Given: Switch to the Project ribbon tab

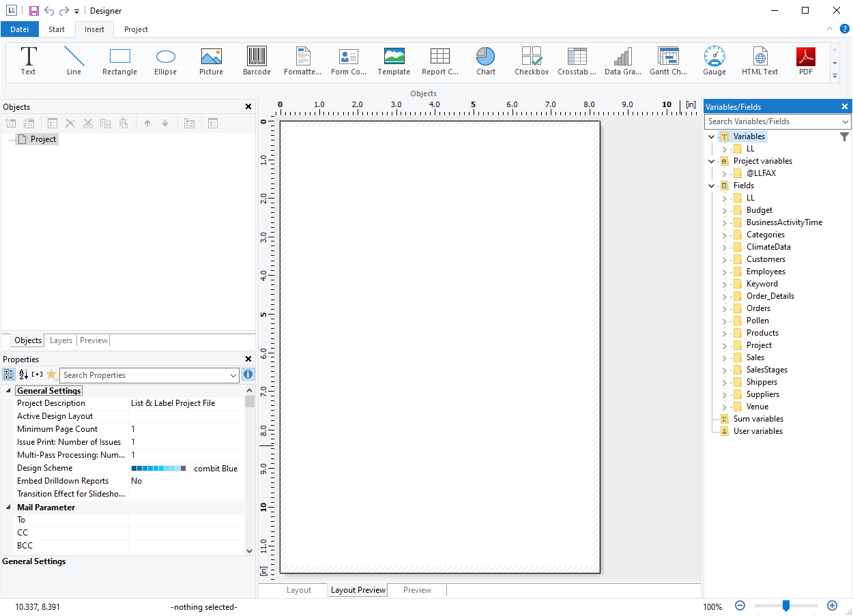Looking at the screenshot, I should tap(136, 29).
